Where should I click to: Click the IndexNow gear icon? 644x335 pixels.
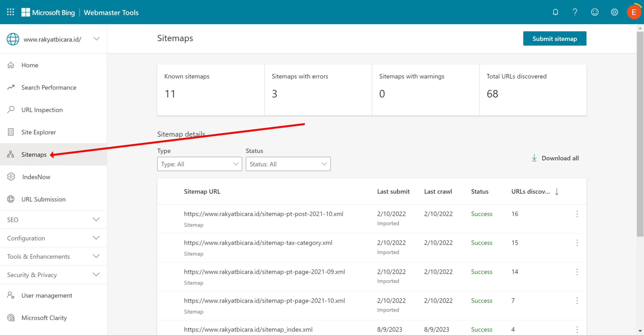[x=11, y=176]
